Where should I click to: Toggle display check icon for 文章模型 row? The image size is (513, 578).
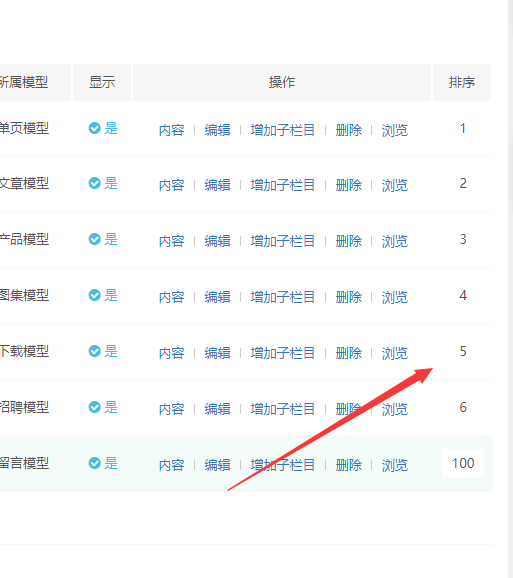coord(95,183)
